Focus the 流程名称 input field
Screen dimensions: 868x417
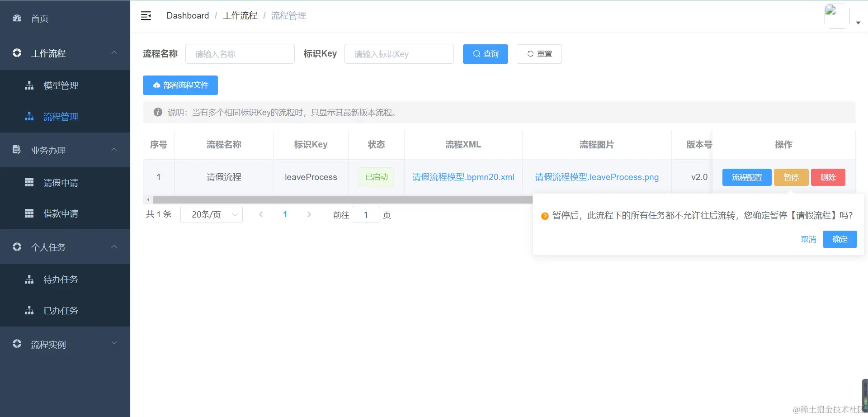click(240, 54)
